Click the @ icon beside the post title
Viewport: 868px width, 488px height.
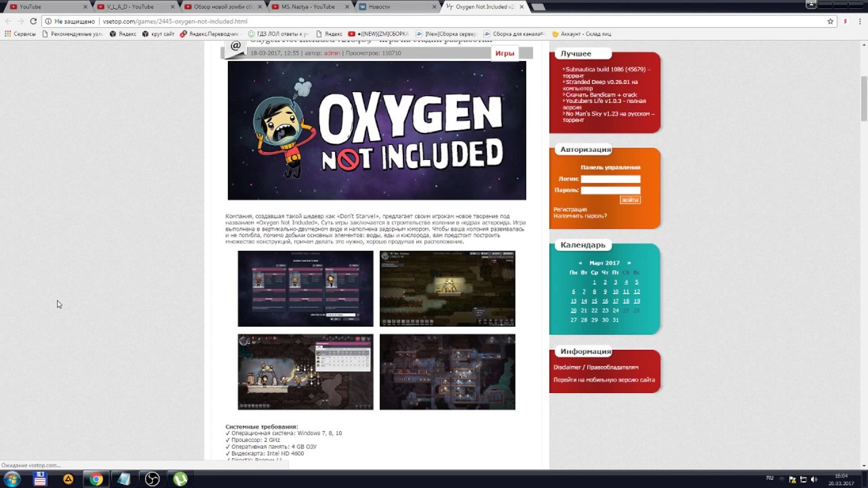click(235, 46)
